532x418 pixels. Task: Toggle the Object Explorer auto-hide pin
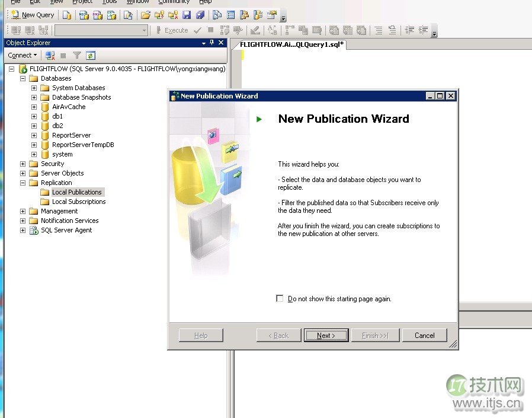click(211, 43)
